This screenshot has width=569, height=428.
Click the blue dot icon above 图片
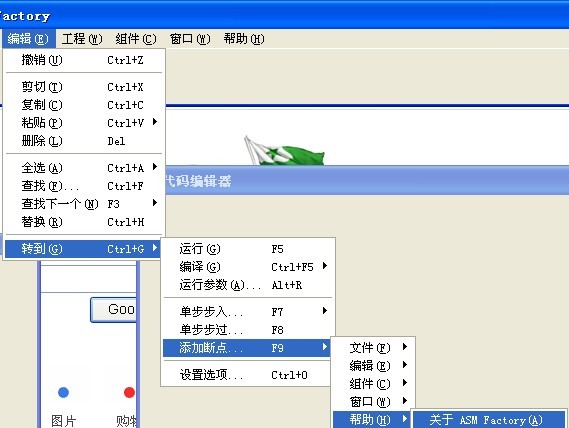coord(64,392)
